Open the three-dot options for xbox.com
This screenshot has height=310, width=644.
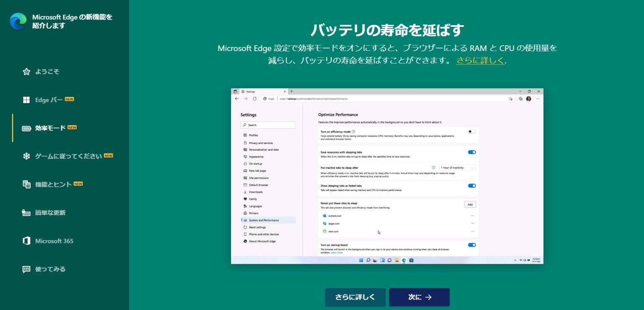point(473,231)
